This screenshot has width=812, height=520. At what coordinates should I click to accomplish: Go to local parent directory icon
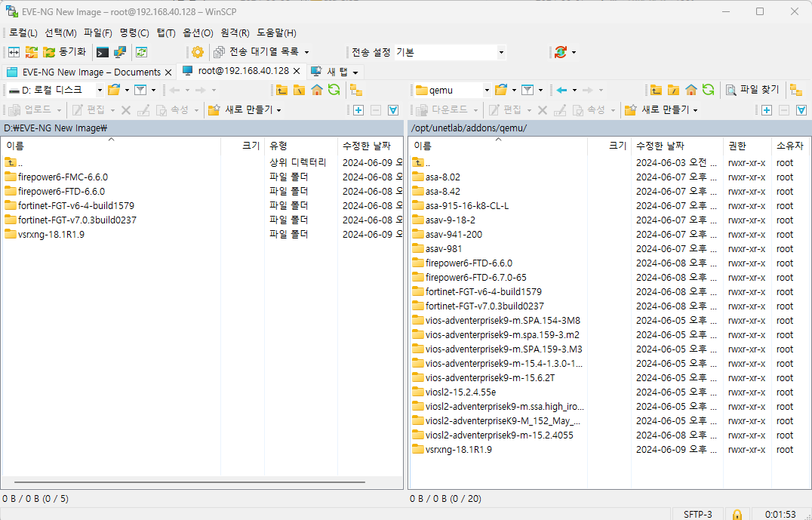point(281,90)
